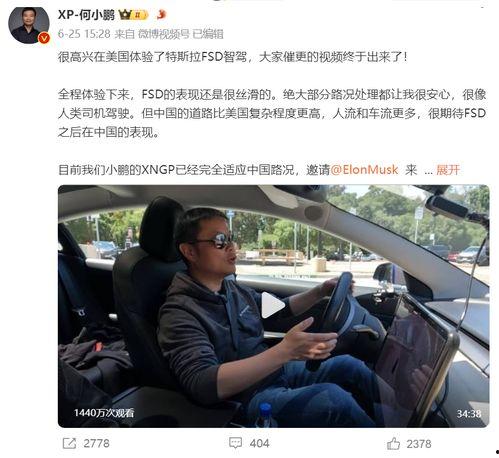
Task: Click the 已编辑 edited label
Action: (x=208, y=34)
